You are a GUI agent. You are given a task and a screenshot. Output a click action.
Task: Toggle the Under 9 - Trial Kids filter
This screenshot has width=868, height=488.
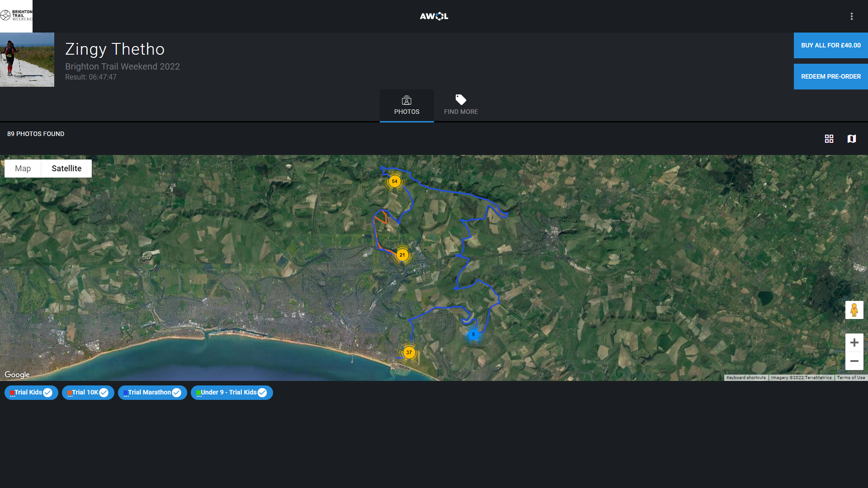click(x=231, y=393)
